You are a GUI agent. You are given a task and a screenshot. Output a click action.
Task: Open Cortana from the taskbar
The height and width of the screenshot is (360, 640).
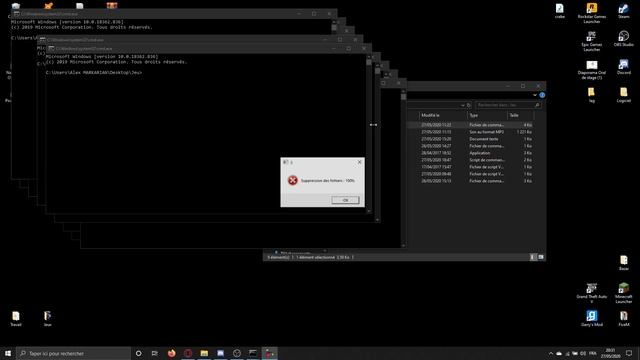138,353
